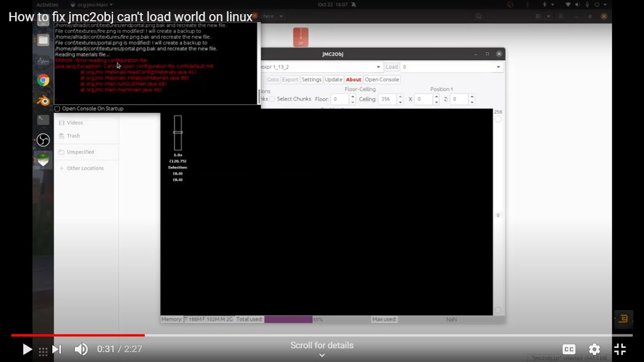Click the red About button

pyautogui.click(x=354, y=79)
